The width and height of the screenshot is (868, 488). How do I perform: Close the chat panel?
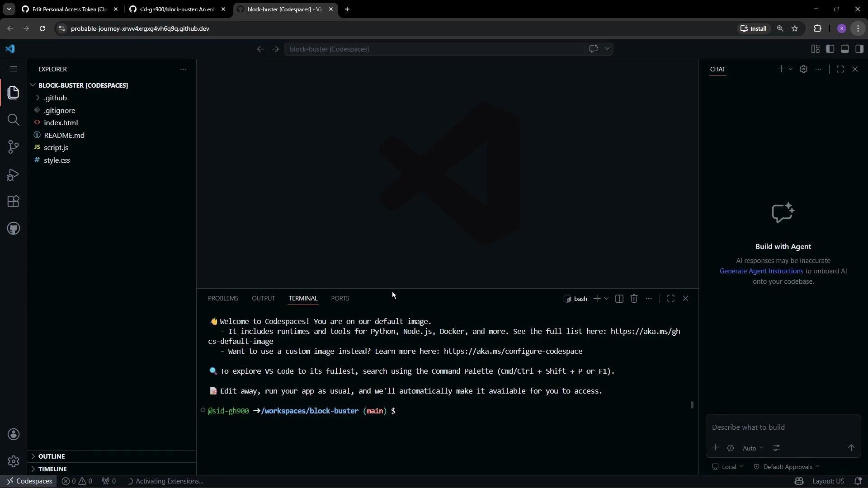tap(855, 69)
